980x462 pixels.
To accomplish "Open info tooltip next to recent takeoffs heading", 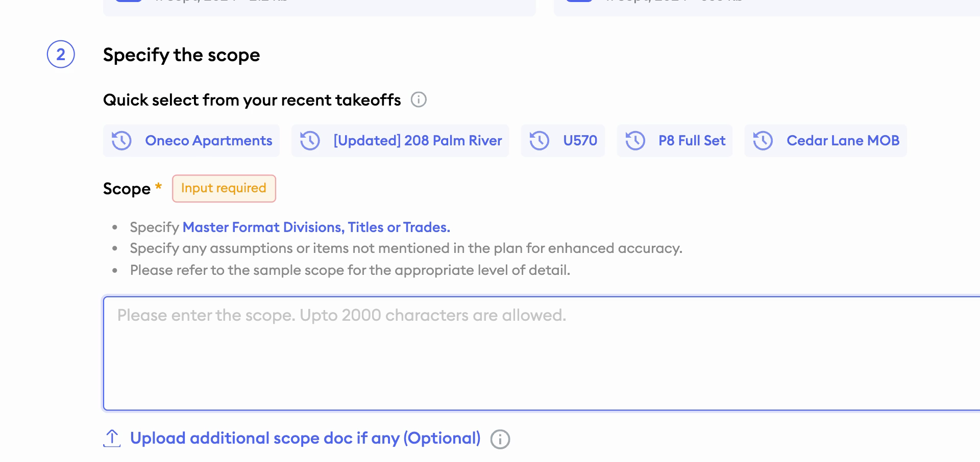I will pyautogui.click(x=419, y=99).
